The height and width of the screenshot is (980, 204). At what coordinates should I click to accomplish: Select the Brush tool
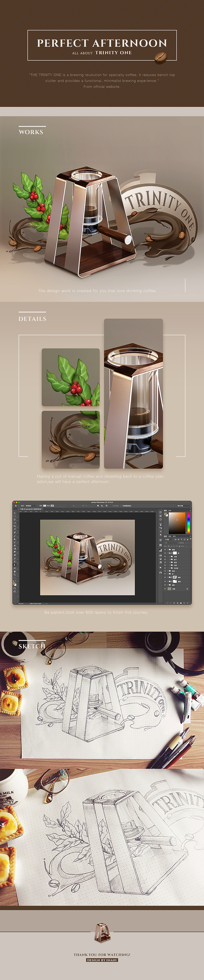click(15, 536)
